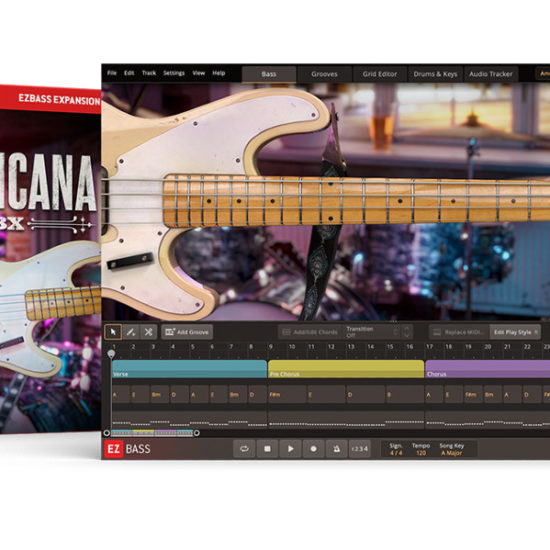Click the Replace MIDI button
Screen dimensions: 550x550
pyautogui.click(x=459, y=332)
